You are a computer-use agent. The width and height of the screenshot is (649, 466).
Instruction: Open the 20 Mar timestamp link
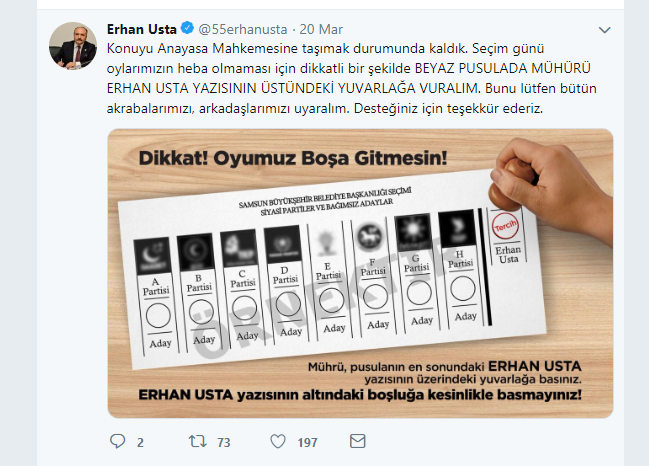321,29
